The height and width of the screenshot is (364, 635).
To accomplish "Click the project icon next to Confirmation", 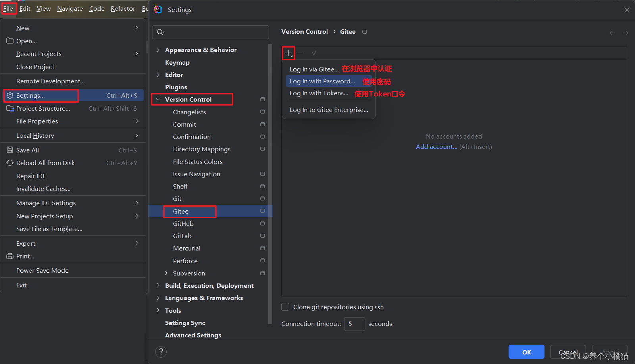I will 262,137.
